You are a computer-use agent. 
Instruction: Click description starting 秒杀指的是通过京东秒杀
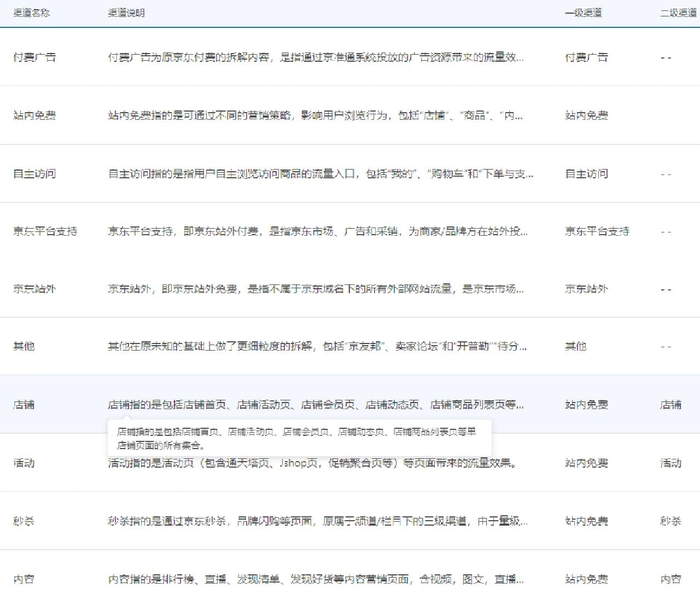tap(318, 521)
